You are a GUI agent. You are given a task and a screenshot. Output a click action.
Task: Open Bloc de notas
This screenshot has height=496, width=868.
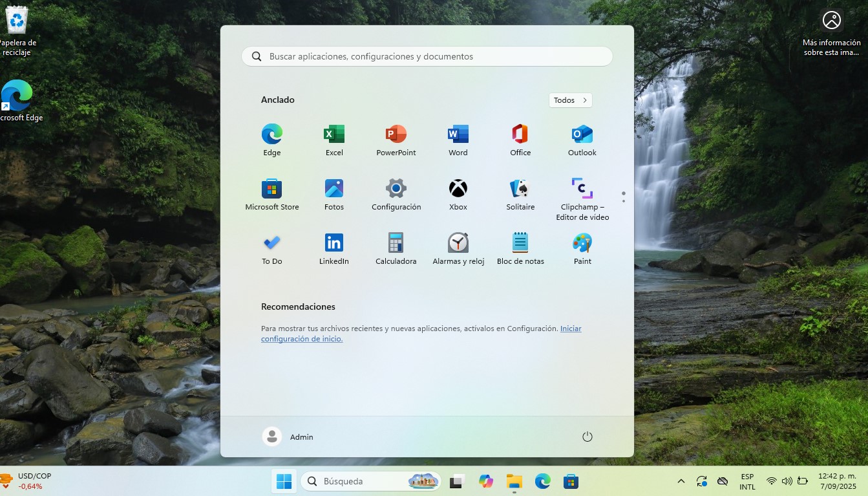(x=520, y=249)
